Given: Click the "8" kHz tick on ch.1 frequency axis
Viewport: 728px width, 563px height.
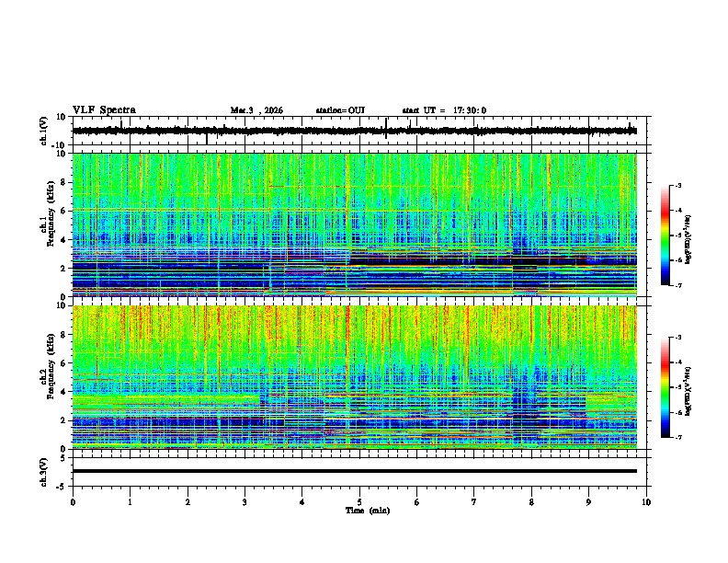Looking at the screenshot, I should pyautogui.click(x=63, y=182).
